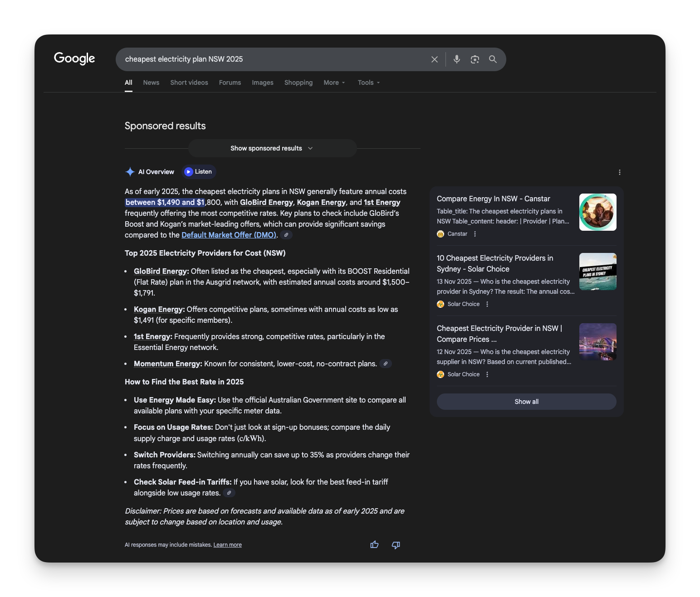Screen dimensions: 700x597
Task: Click the Canstar result thumbnail image
Action: [597, 212]
